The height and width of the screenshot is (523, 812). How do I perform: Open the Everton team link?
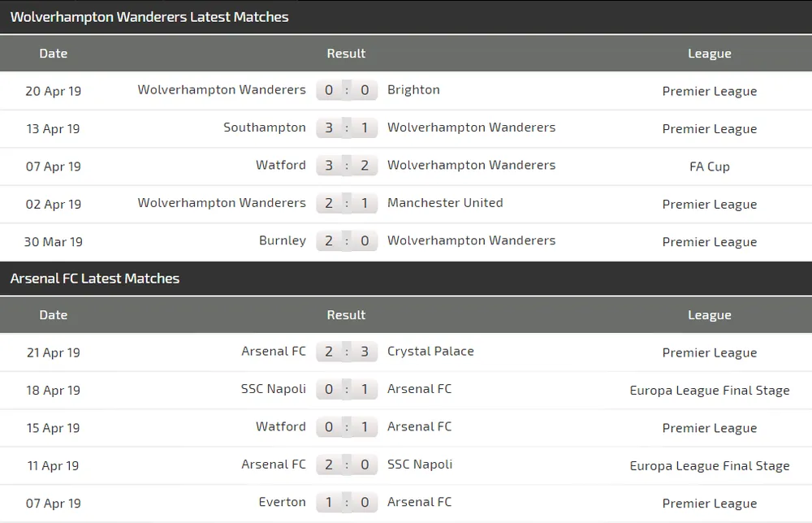[283, 502]
